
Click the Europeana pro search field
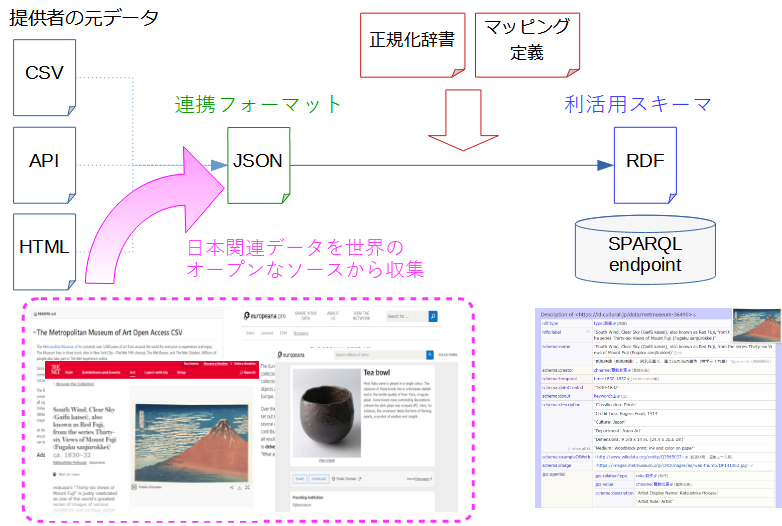[405, 317]
